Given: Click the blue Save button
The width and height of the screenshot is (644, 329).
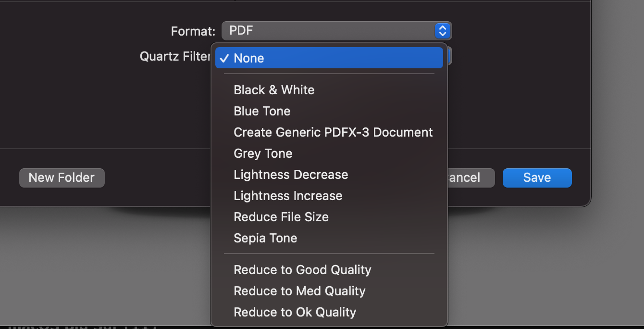Looking at the screenshot, I should [537, 177].
